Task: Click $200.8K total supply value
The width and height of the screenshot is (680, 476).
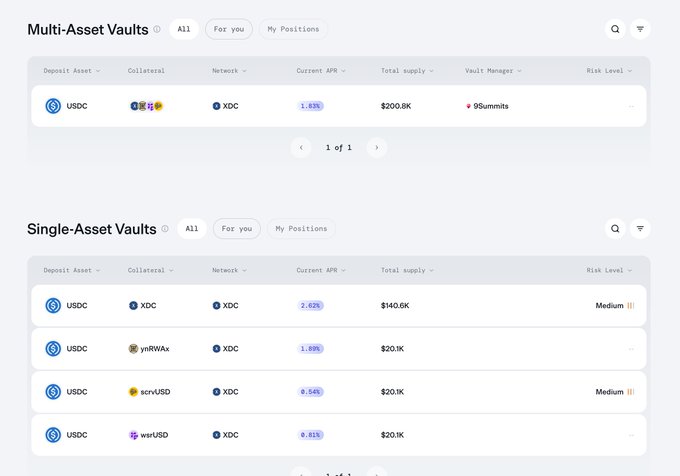Action: click(396, 106)
